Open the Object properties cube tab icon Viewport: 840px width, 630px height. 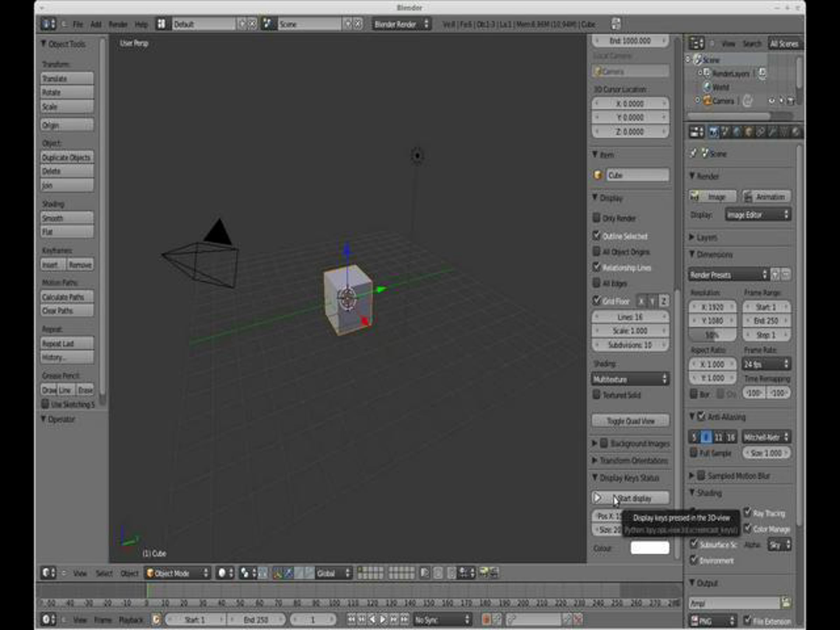click(x=749, y=132)
